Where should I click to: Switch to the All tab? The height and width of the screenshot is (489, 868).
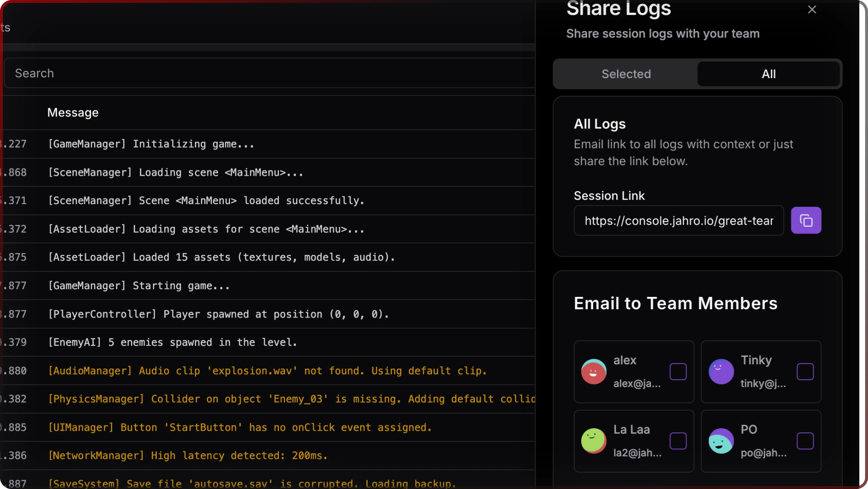point(769,74)
